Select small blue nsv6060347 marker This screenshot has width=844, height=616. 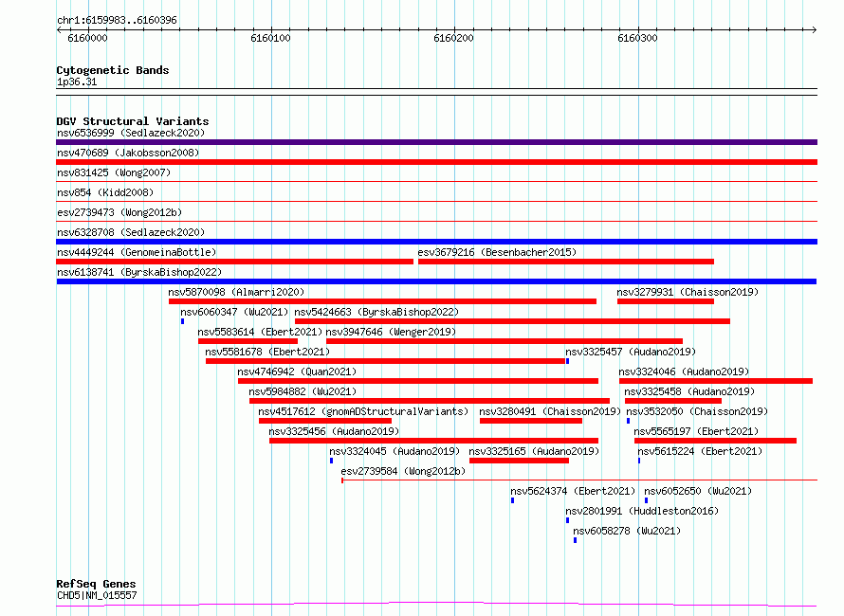182,321
